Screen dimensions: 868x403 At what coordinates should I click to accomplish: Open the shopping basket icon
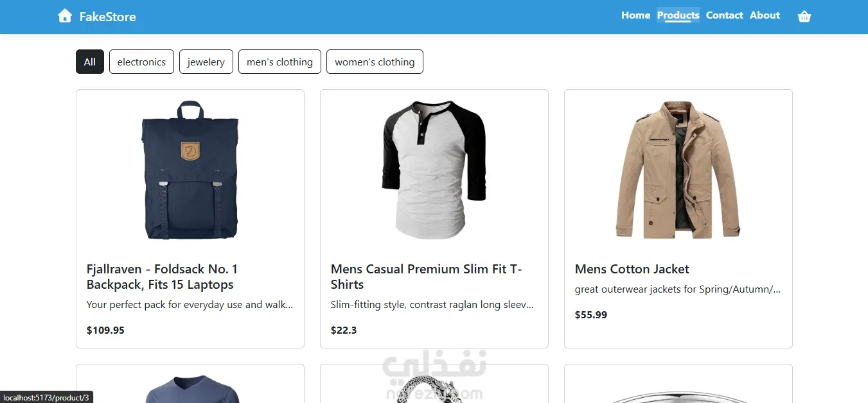(804, 17)
